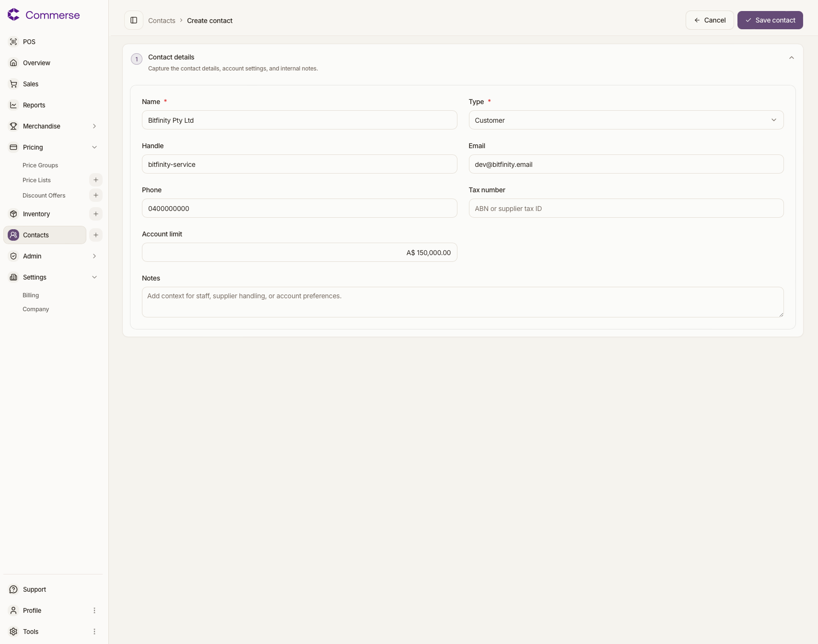Click the Reports chart icon
Viewport: 818px width, 644px height.
click(x=13, y=105)
